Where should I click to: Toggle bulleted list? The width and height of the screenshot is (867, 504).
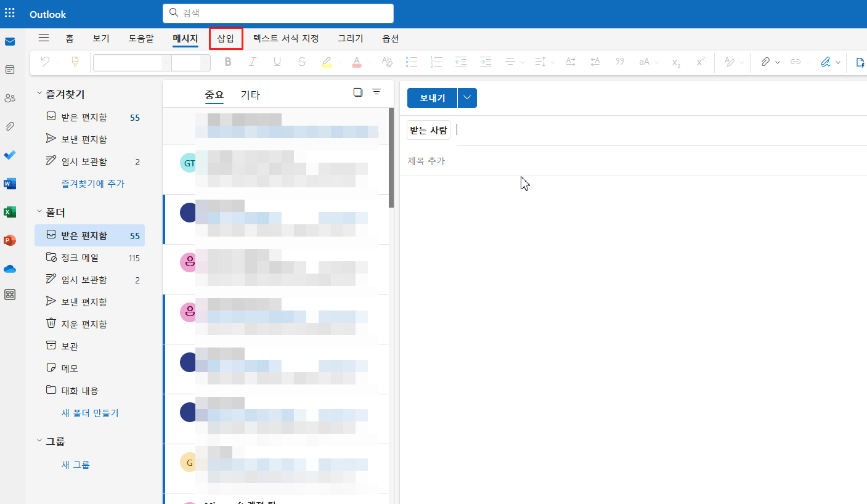pos(412,62)
